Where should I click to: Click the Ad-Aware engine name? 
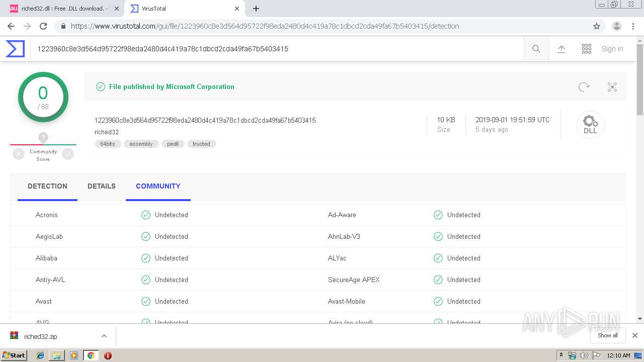coord(342,215)
